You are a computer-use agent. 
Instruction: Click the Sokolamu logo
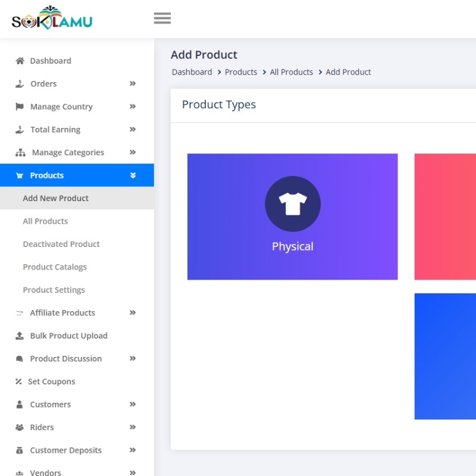pyautogui.click(x=52, y=19)
